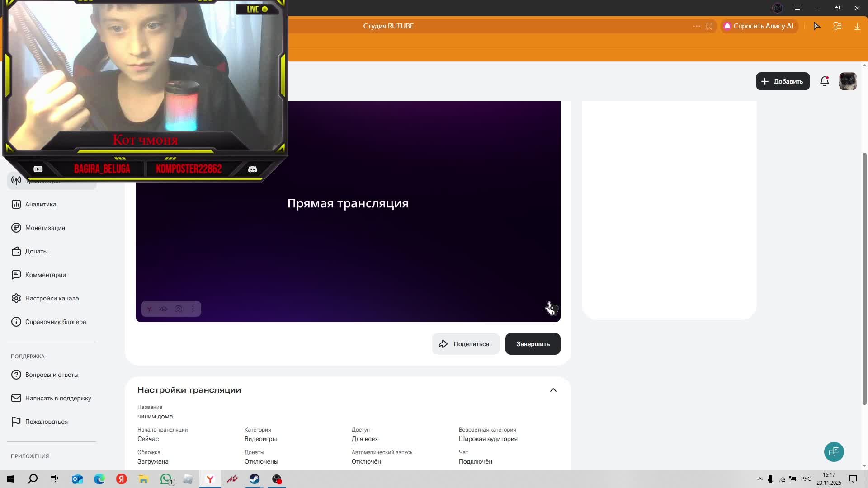
Task: Click the notifications bell icon
Action: (x=824, y=81)
